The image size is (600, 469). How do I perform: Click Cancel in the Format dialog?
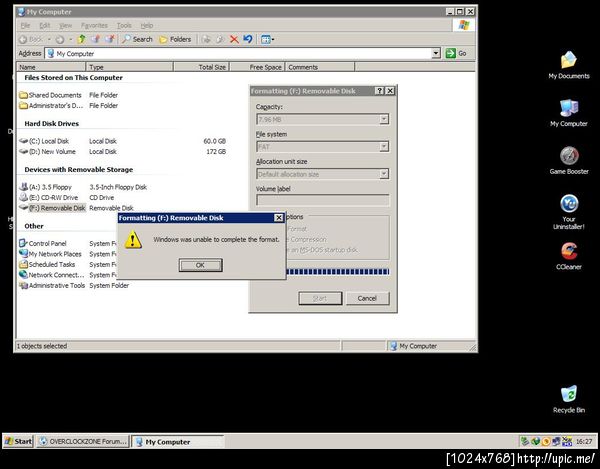pos(367,298)
